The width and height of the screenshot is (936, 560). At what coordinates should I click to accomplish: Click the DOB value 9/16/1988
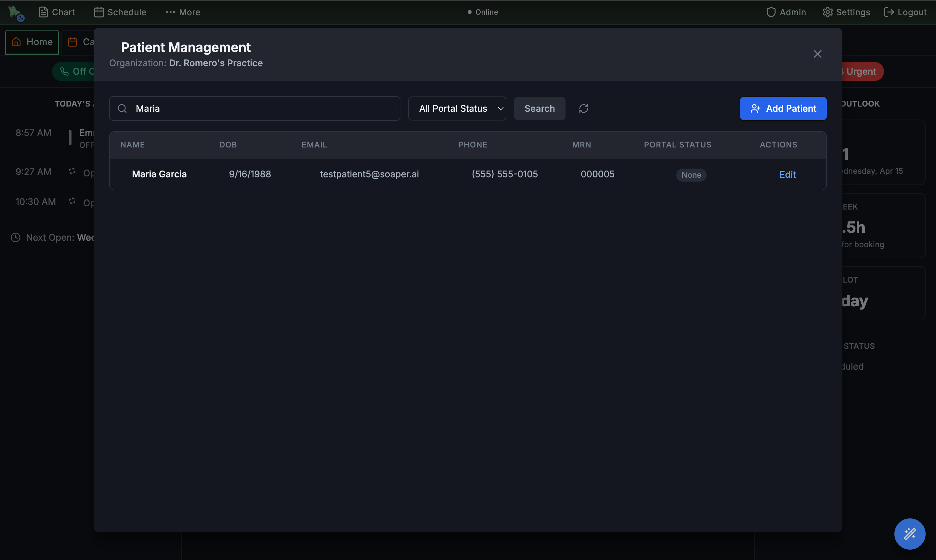pos(250,174)
